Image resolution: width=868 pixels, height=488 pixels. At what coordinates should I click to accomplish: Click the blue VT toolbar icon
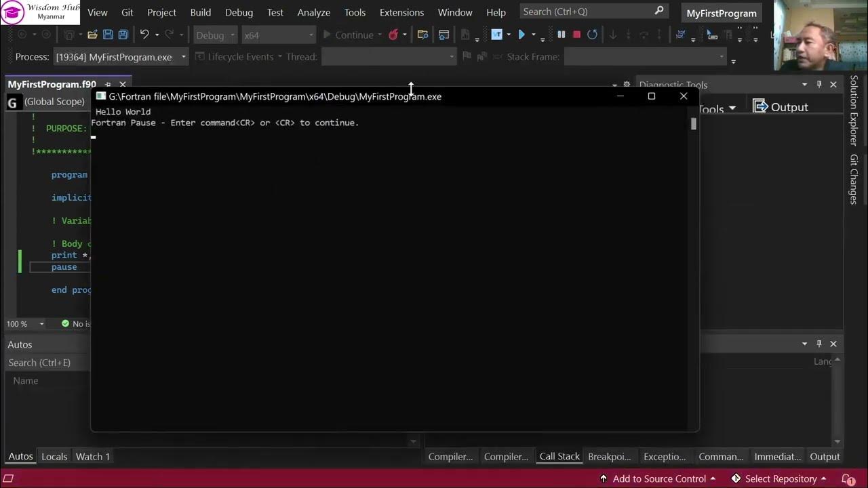click(496, 35)
